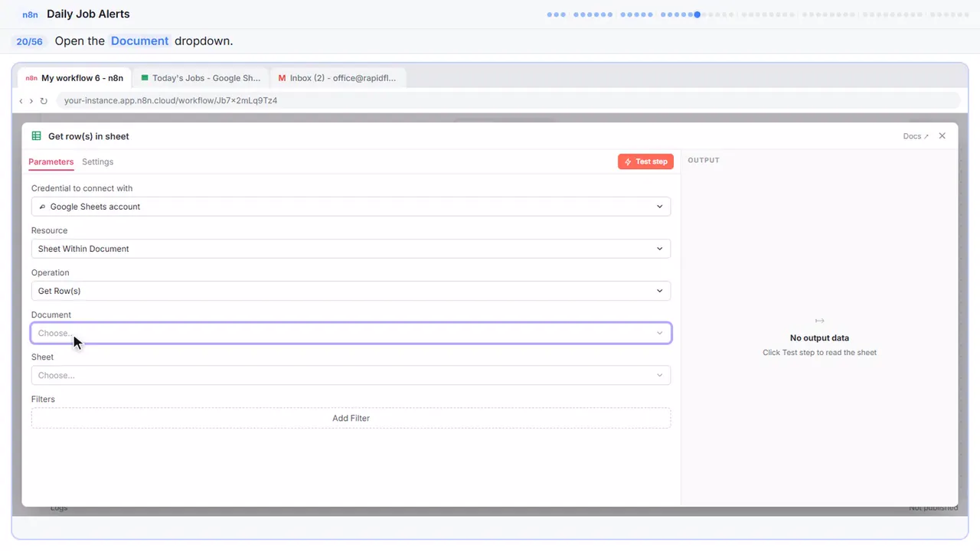Click the "Click Test step to read the sheet" hint

pyautogui.click(x=819, y=353)
